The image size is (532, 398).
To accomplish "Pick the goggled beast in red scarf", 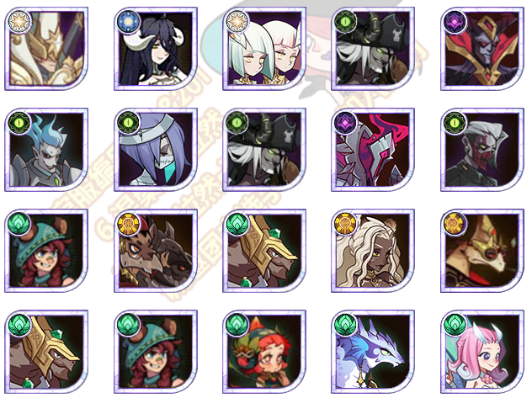I will pos(482,251).
